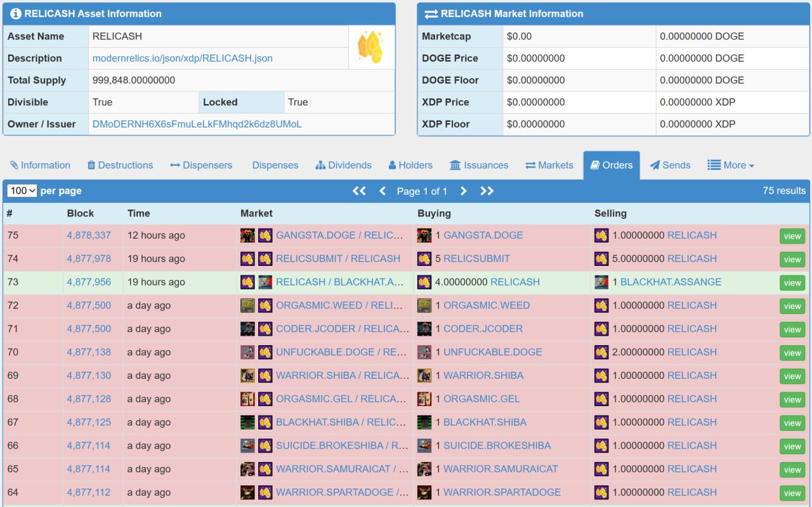Open RELICSUBMIT link in Buying column

[476, 259]
